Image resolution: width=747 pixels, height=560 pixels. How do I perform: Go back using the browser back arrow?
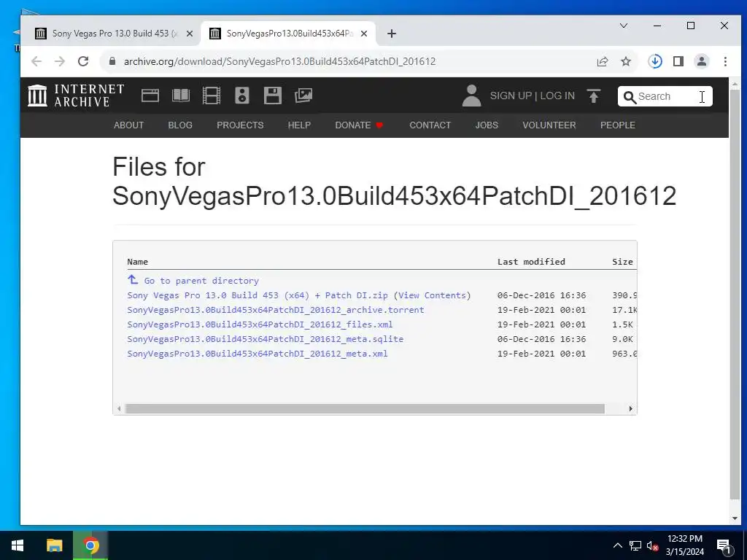pos(36,61)
